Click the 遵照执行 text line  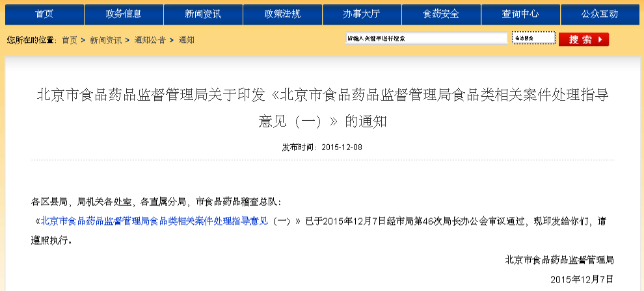click(x=52, y=241)
